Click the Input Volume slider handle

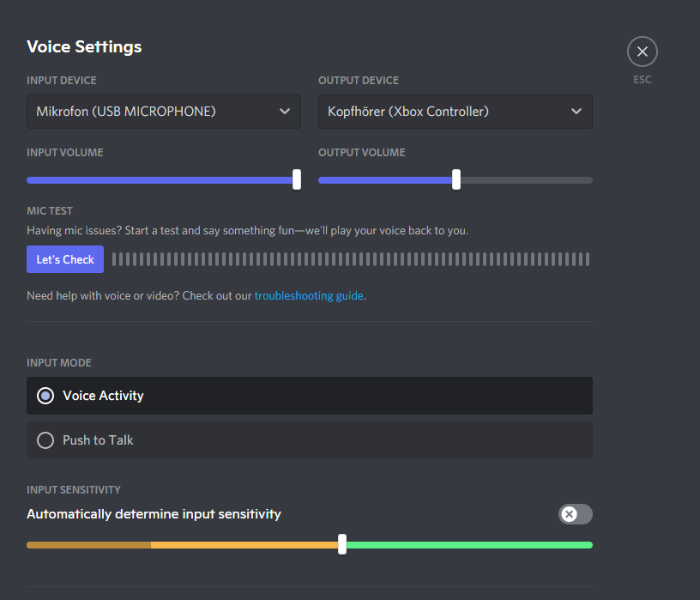coord(297,179)
